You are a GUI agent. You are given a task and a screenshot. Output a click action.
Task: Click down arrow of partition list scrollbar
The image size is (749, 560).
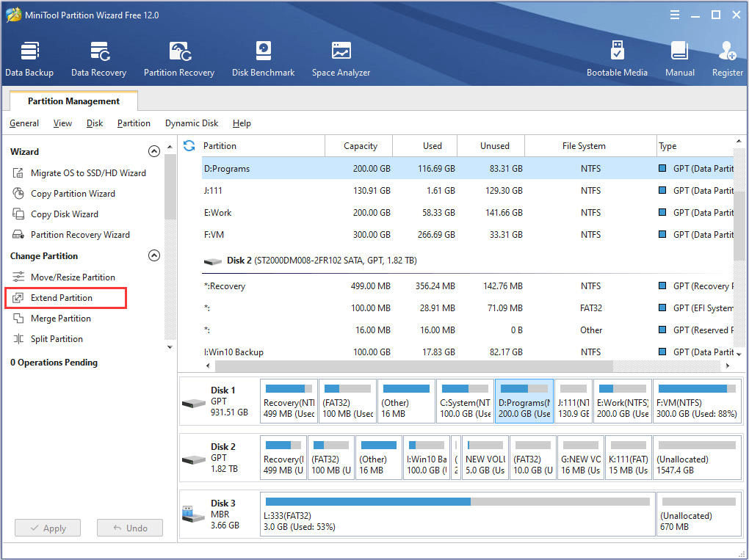point(739,354)
